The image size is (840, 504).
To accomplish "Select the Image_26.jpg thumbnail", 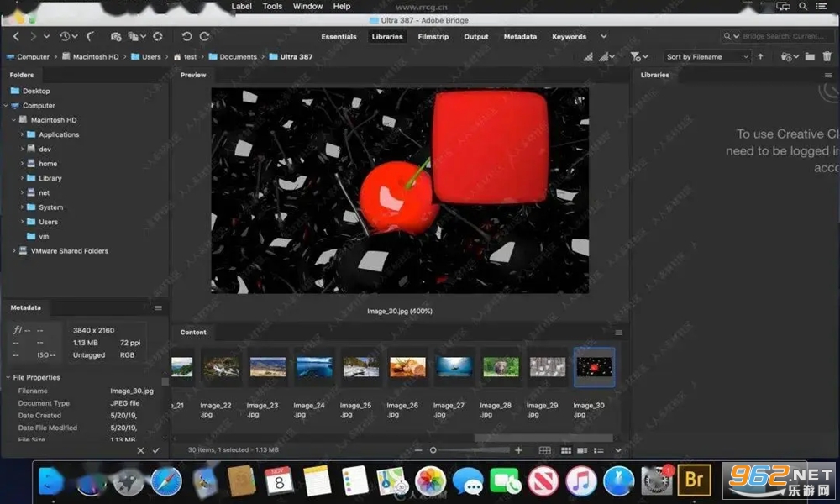I will (x=407, y=367).
